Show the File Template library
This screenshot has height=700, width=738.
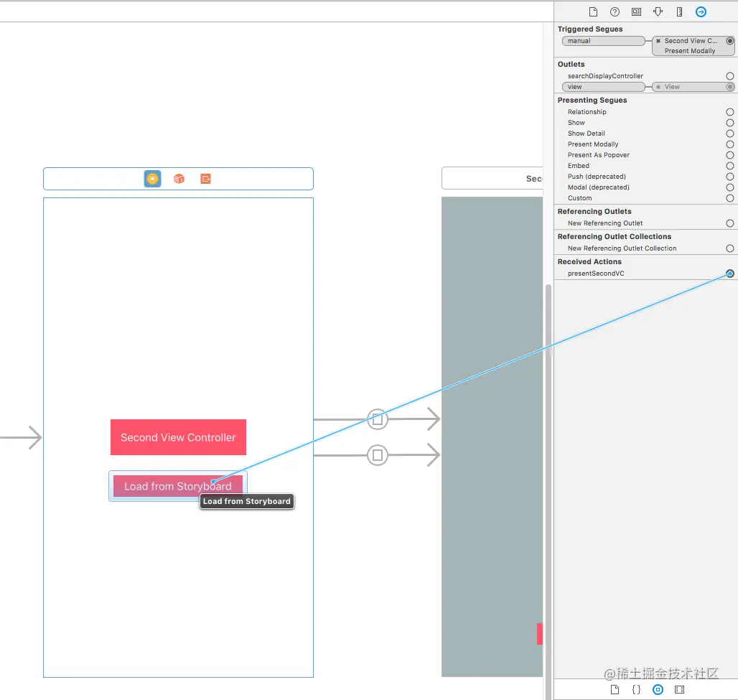coord(615,690)
